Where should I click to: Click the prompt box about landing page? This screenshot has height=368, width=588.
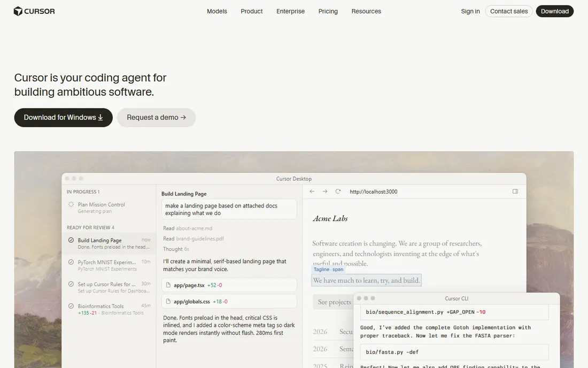click(229, 209)
